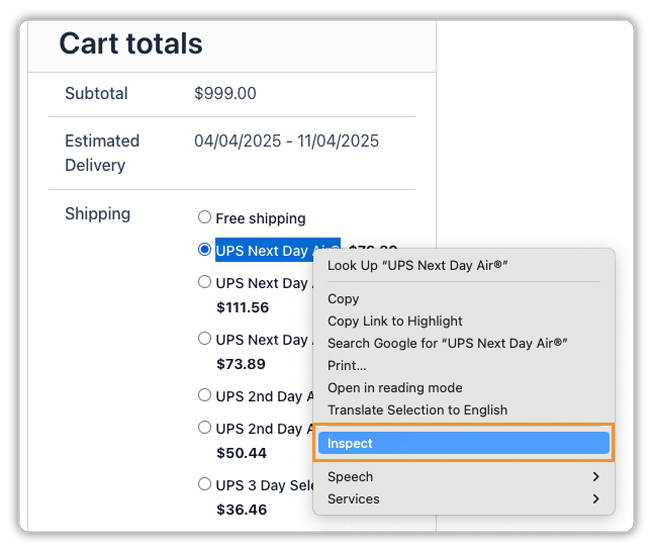Choose the UPS Next Day option priced $111.56
Viewport: 653px width, 550px height.
click(x=204, y=282)
